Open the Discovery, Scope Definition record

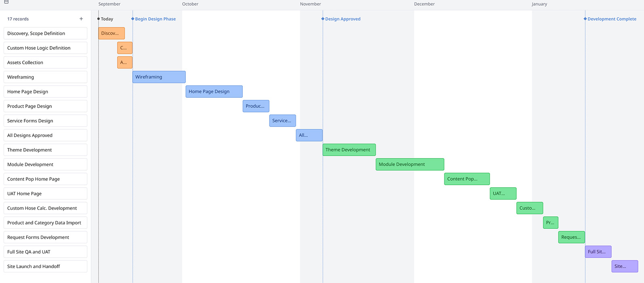pos(45,34)
